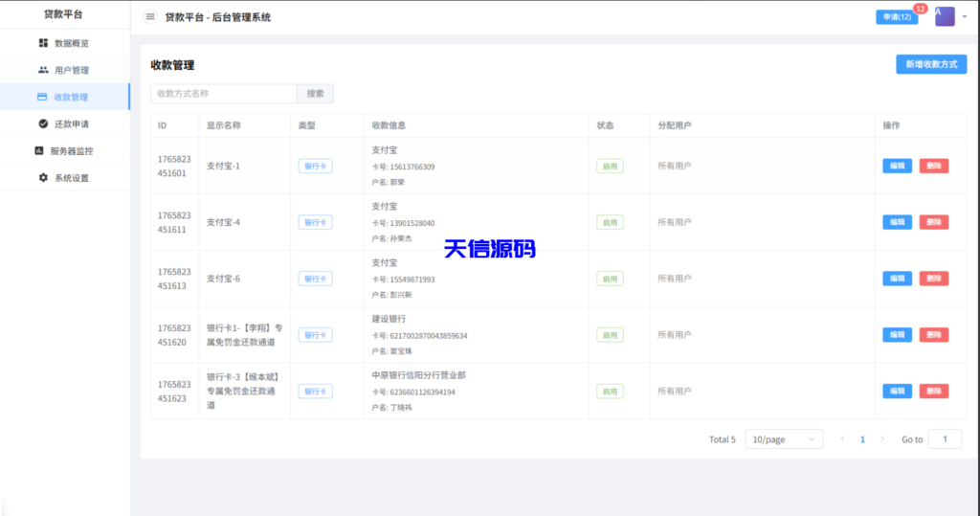This screenshot has height=516, width=980.
Task: Click card number 13901528040
Action: (x=412, y=223)
